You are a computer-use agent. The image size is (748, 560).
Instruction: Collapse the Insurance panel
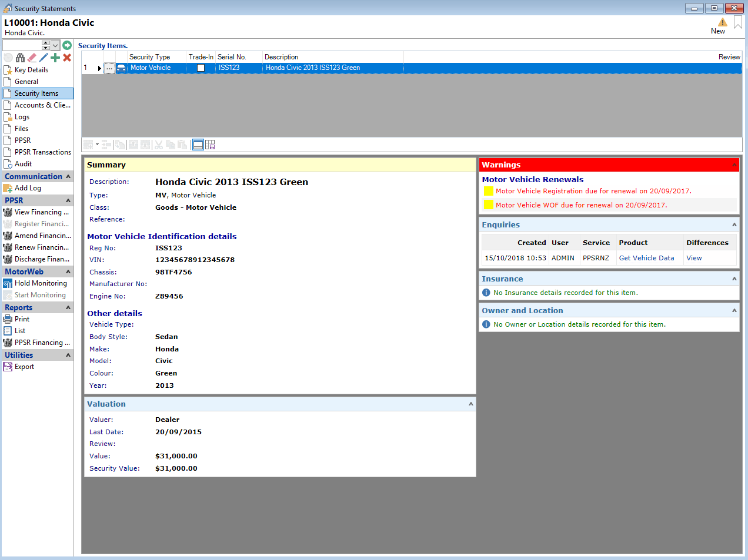[x=734, y=279]
